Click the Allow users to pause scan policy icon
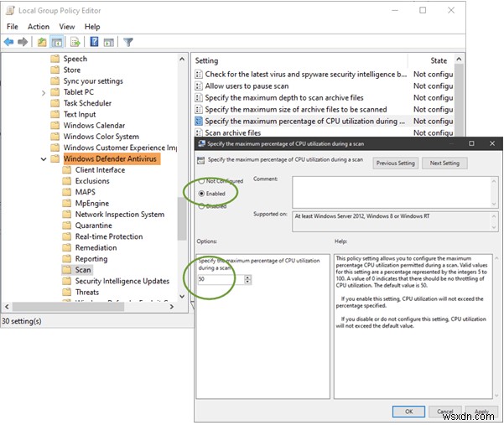Viewport: 504px width, 425px height. 199,86
